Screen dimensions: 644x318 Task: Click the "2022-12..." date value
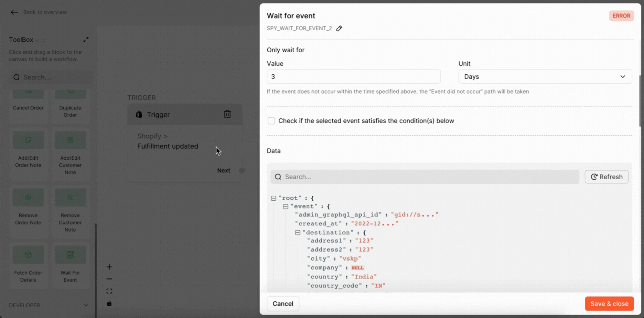375,224
